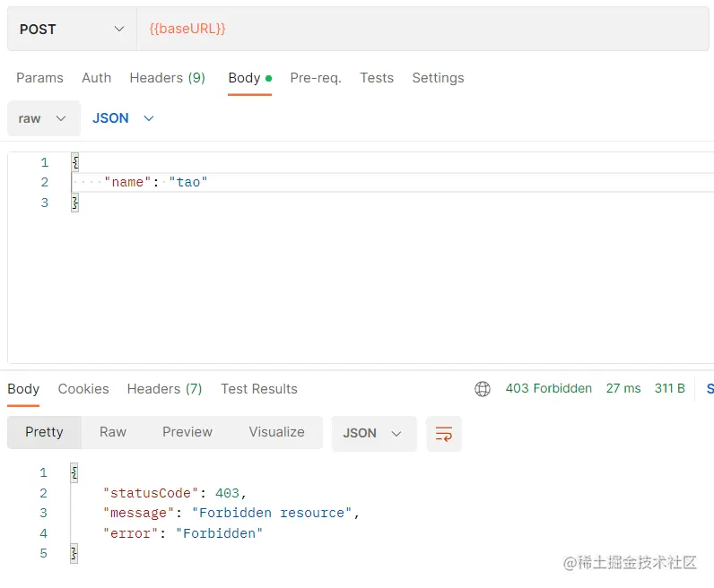The width and height of the screenshot is (714, 588).
Task: Select the response Body tab
Action: click(23, 389)
